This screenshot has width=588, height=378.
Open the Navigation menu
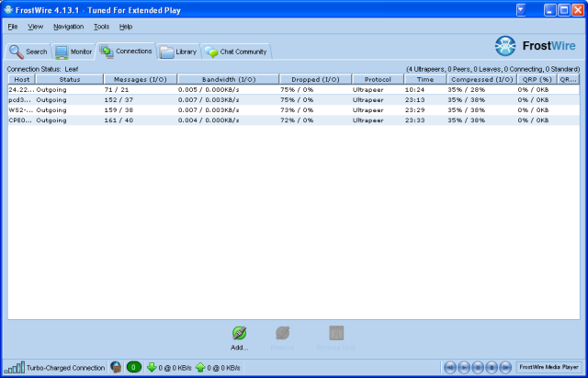click(68, 27)
